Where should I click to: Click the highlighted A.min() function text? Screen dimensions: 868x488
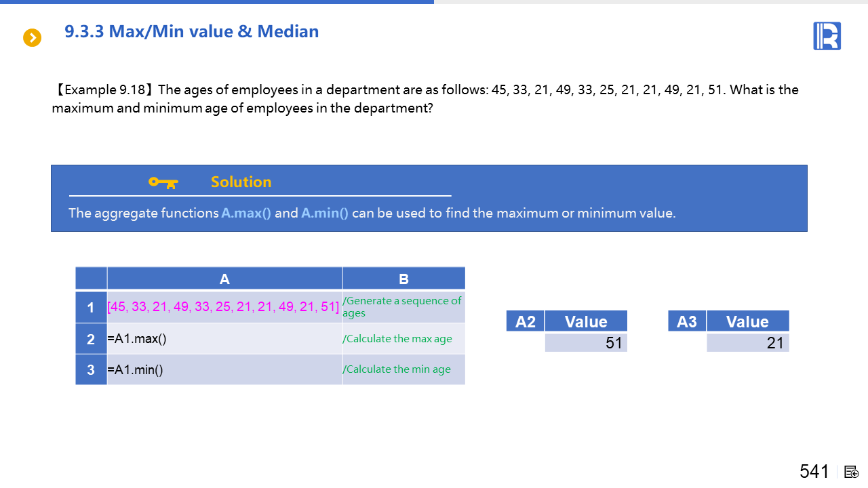tap(325, 213)
